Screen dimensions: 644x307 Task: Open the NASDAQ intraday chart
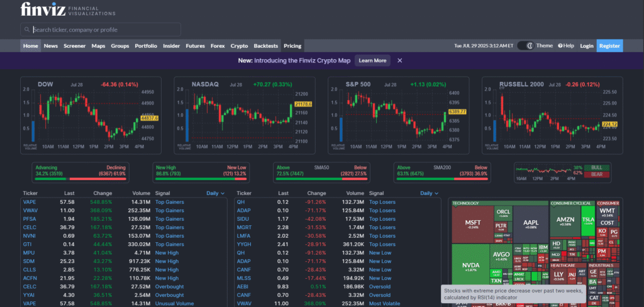245,116
